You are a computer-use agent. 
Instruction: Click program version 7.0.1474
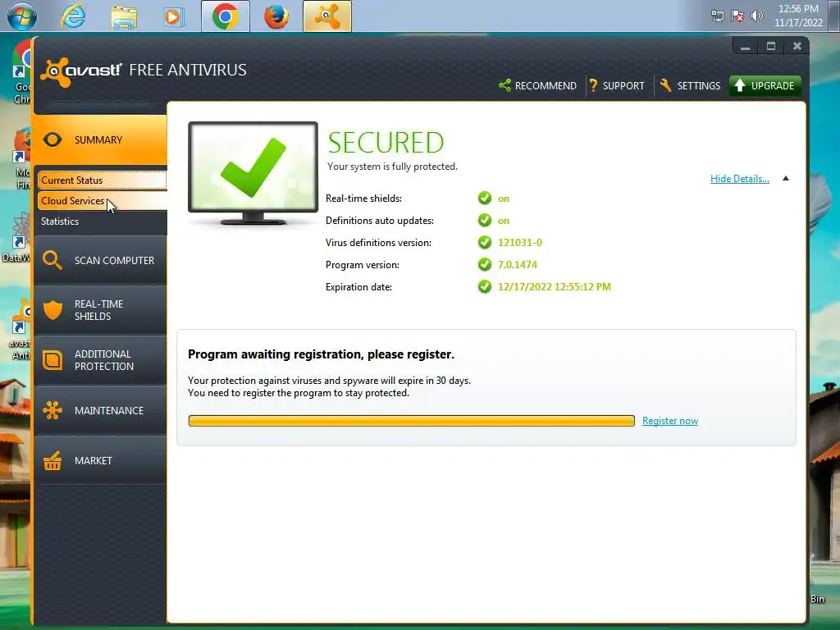click(518, 265)
